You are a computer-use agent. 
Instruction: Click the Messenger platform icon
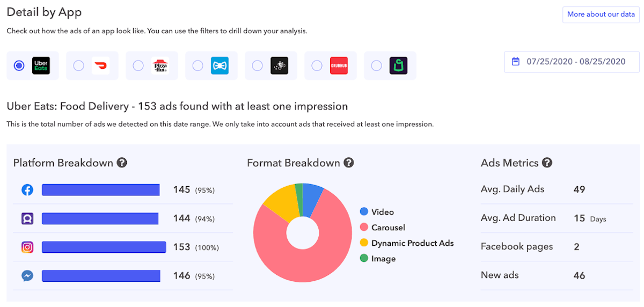tap(27, 275)
